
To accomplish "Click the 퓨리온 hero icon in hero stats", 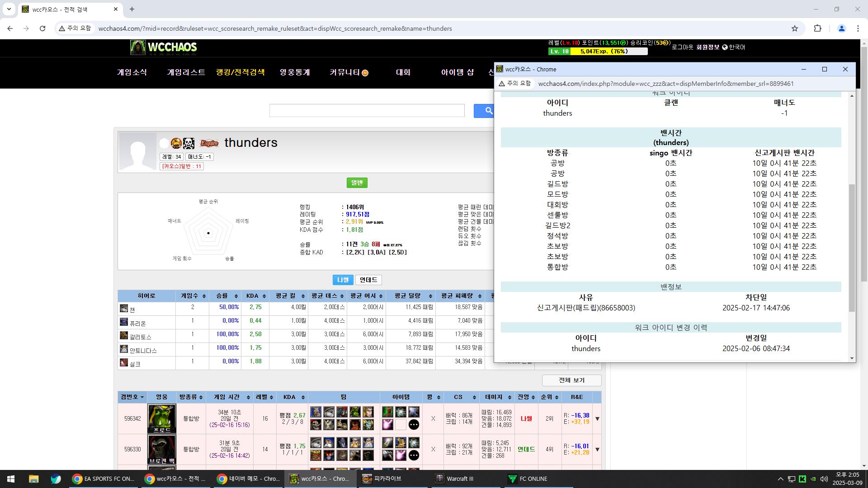I will pos(124,322).
